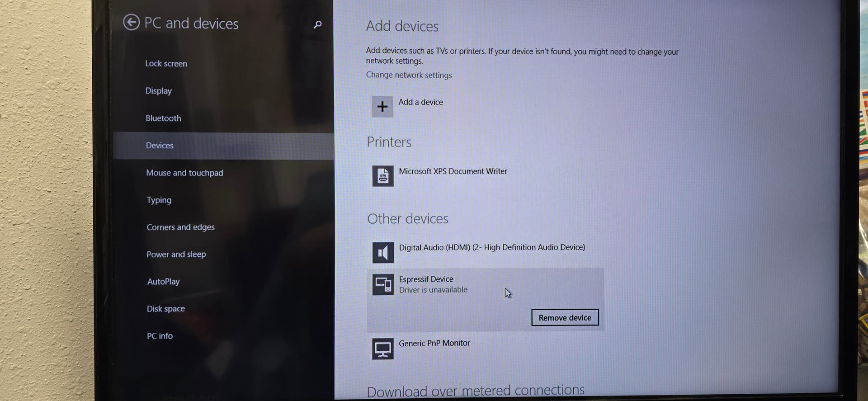The image size is (868, 401).
Task: Click the Add a device label
Action: 420,102
